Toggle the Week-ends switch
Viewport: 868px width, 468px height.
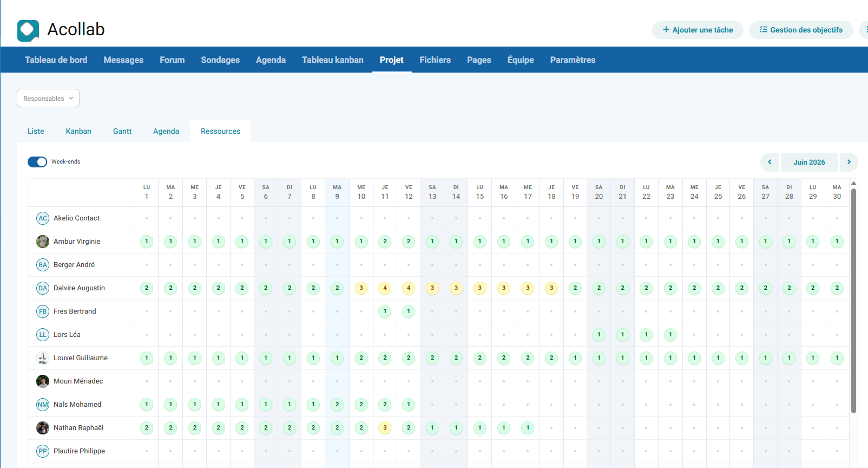(x=37, y=162)
